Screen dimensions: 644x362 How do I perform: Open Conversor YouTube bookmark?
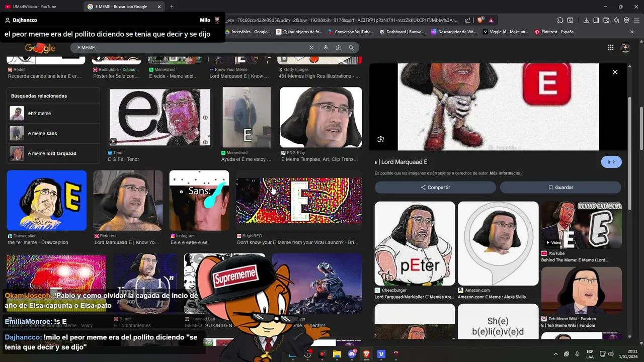[x=350, y=32]
